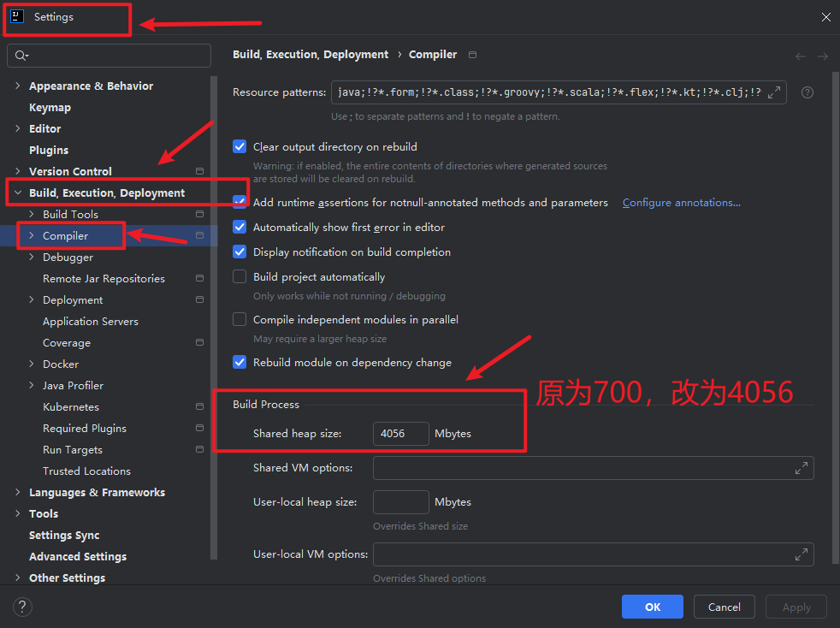Screen dimensions: 840x628
Task: Click project icon next to Build Tools
Action: (200, 214)
